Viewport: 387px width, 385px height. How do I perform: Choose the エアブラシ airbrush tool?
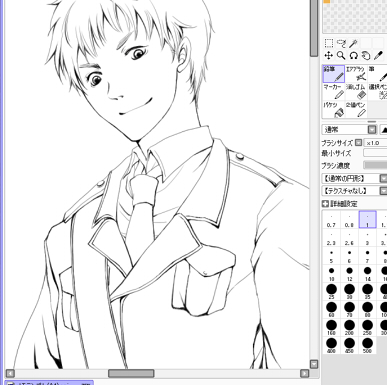click(x=356, y=74)
